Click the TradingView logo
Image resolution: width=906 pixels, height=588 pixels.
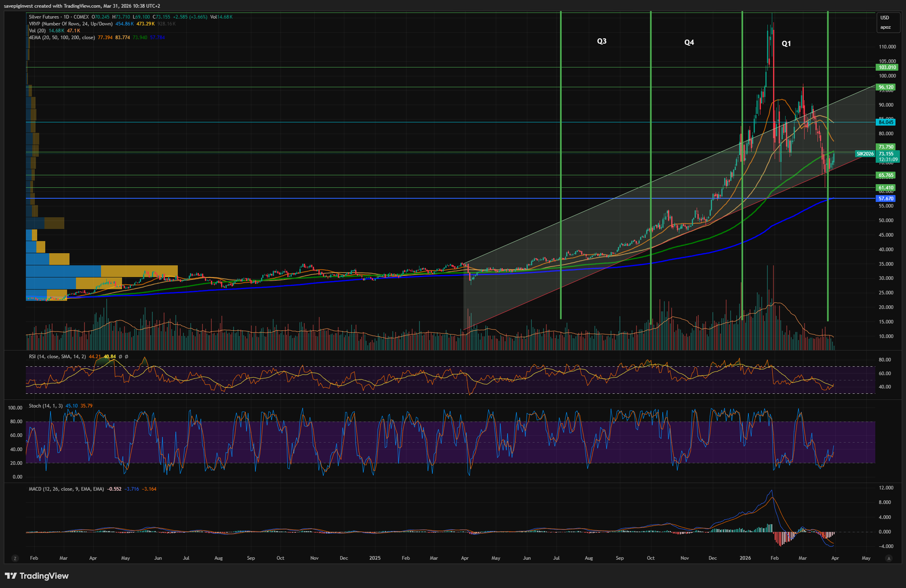point(37,576)
